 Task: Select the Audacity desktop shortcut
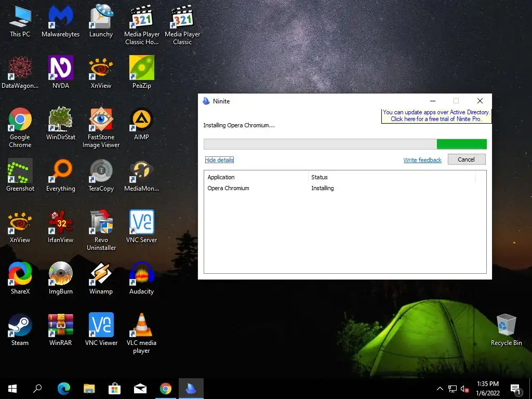141,278
